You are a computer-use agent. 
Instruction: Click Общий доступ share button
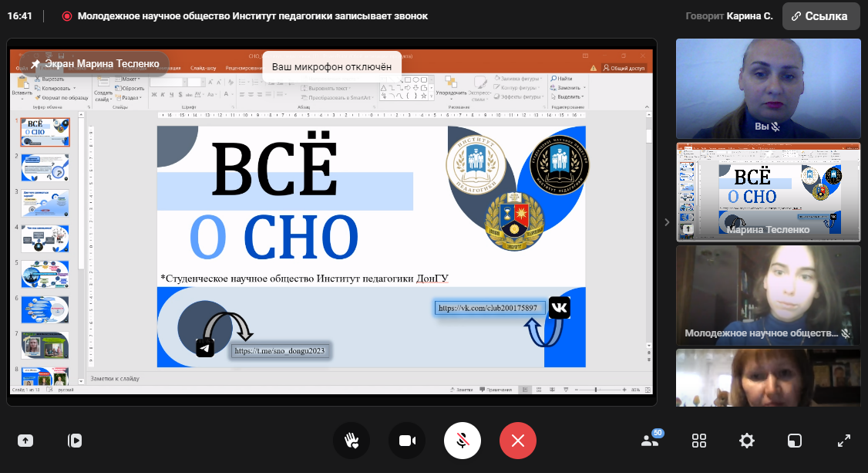(x=624, y=68)
